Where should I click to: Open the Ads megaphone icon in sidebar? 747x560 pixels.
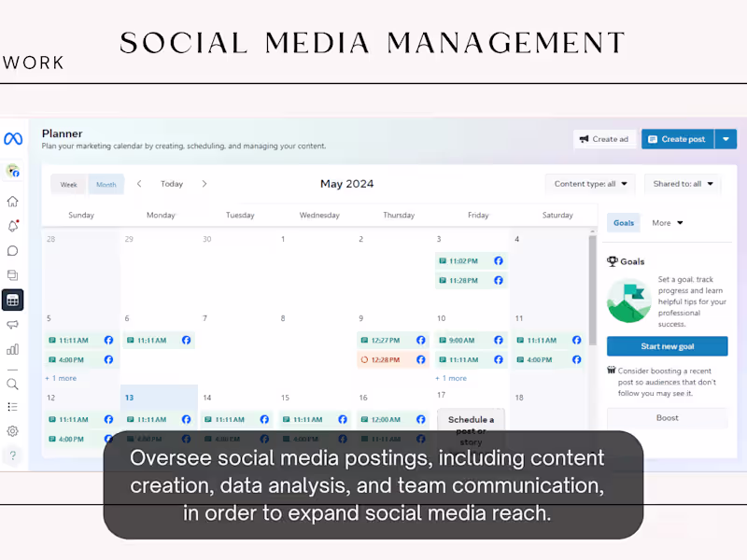point(13,325)
